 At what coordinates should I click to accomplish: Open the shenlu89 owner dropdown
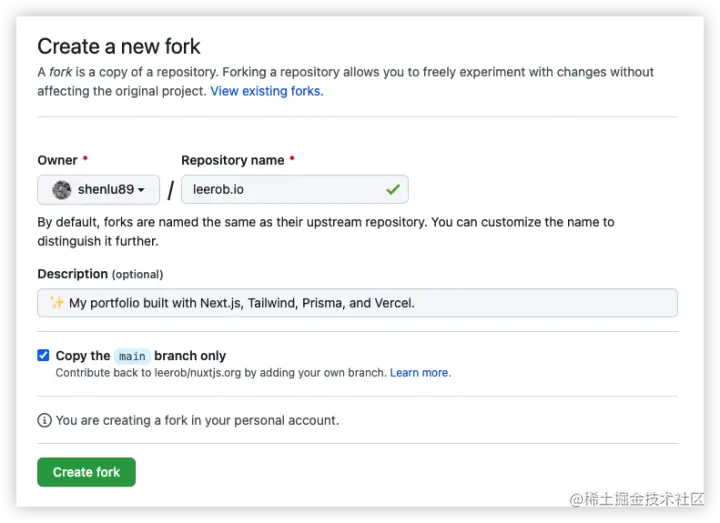pos(99,189)
